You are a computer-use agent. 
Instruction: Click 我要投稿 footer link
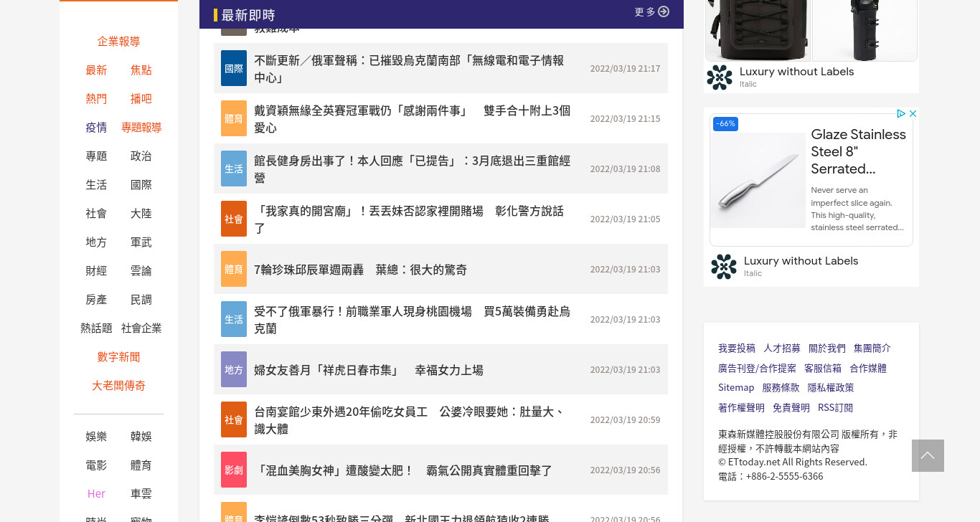click(x=737, y=348)
